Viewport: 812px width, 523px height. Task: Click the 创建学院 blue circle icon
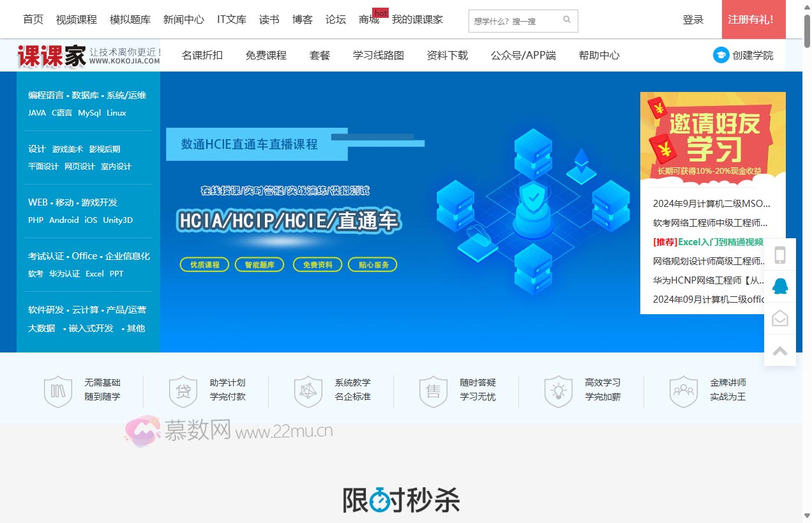tap(721, 55)
